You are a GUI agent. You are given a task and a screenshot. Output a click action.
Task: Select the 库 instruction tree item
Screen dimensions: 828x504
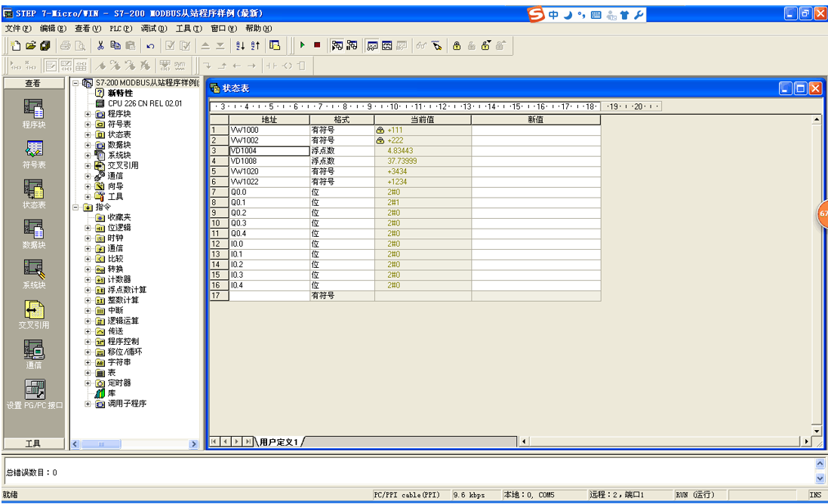(112, 393)
